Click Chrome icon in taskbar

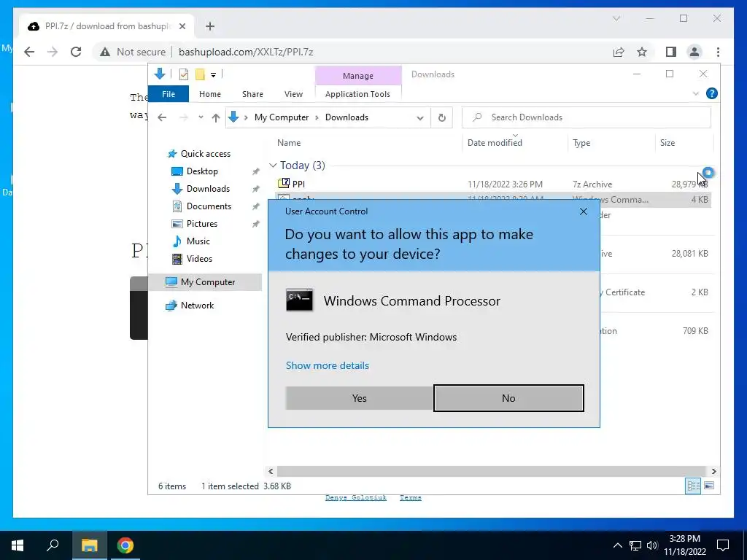click(x=125, y=545)
